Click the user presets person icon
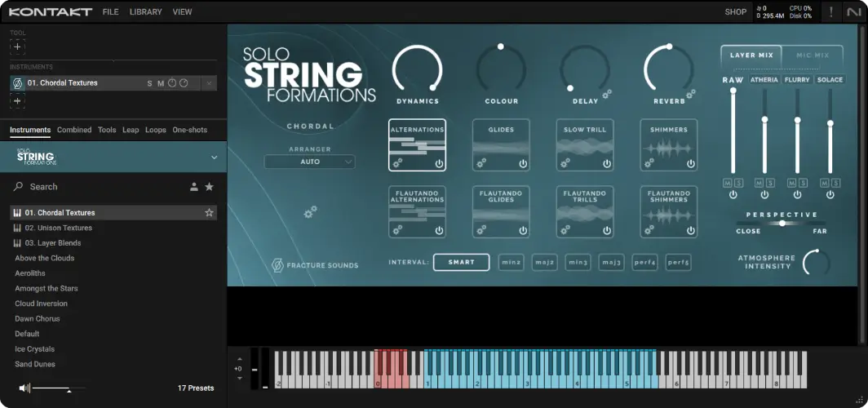868x408 pixels. point(194,187)
